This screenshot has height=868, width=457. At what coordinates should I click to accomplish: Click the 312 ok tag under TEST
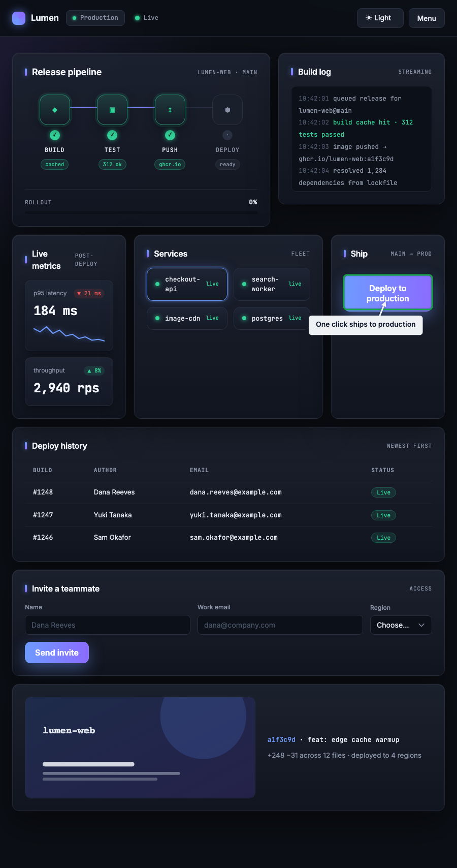pos(112,165)
